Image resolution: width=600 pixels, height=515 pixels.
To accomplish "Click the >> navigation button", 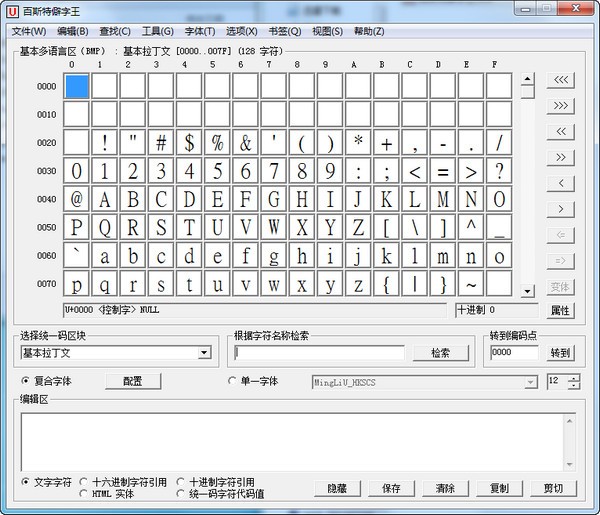I will pyautogui.click(x=561, y=158).
